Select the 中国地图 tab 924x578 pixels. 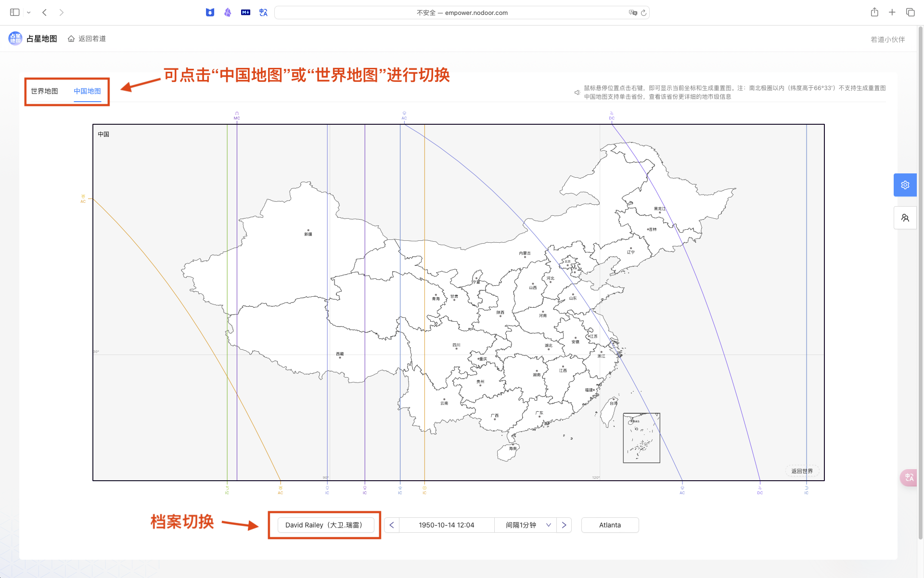pyautogui.click(x=87, y=91)
